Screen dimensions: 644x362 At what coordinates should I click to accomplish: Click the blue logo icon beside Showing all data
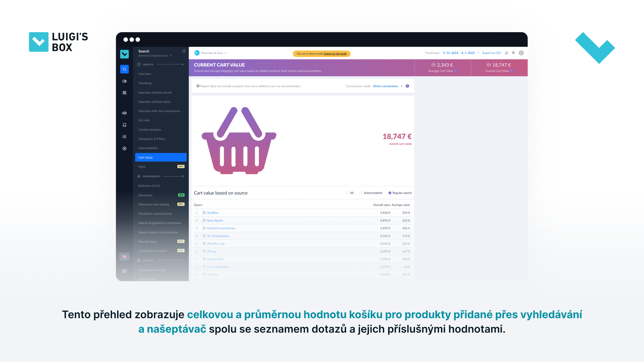[197, 53]
